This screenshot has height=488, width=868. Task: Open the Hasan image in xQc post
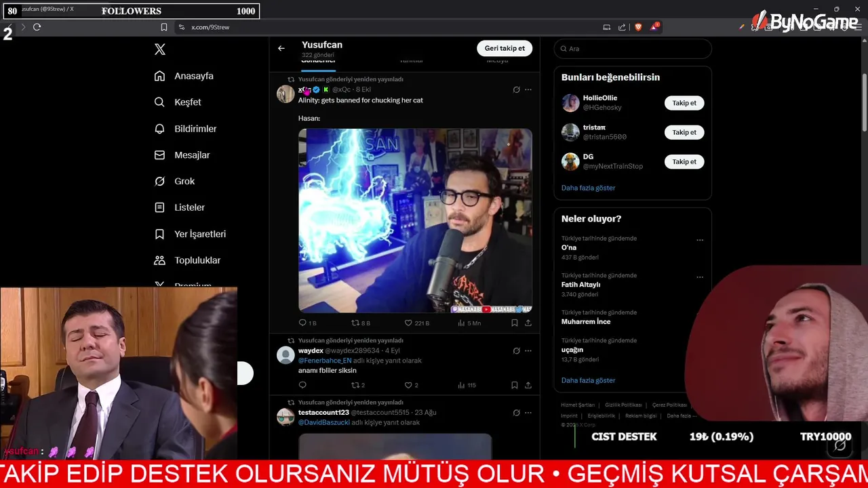click(415, 220)
